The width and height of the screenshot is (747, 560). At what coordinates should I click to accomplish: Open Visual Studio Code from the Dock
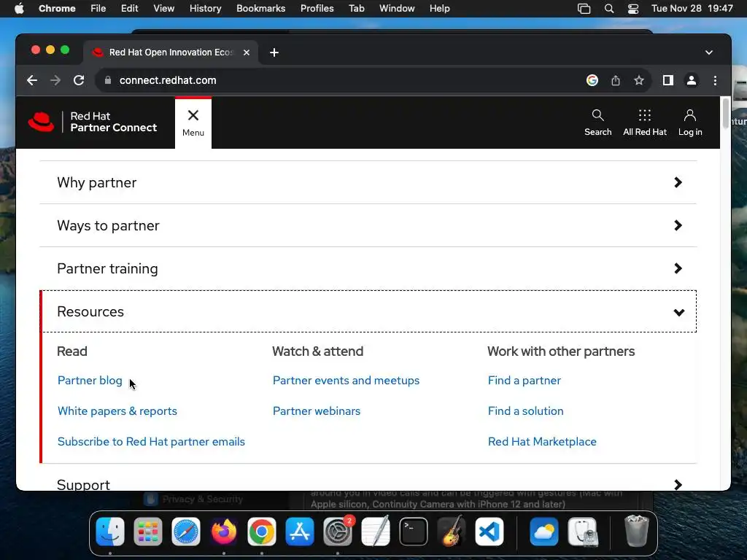[489, 532]
